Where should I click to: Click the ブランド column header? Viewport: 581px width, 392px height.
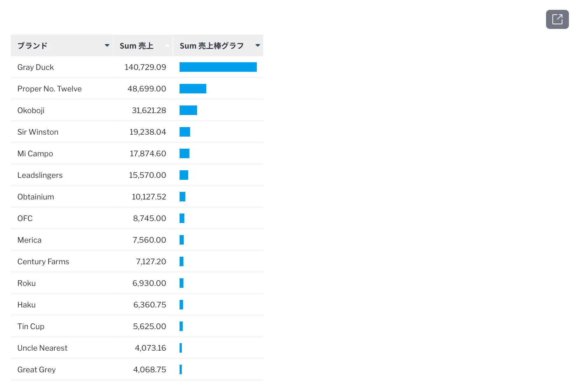click(x=32, y=46)
